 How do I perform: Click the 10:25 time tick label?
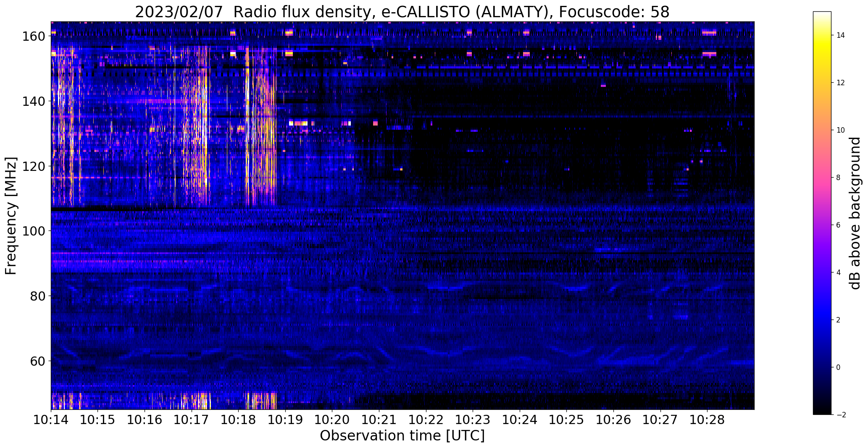566,420
